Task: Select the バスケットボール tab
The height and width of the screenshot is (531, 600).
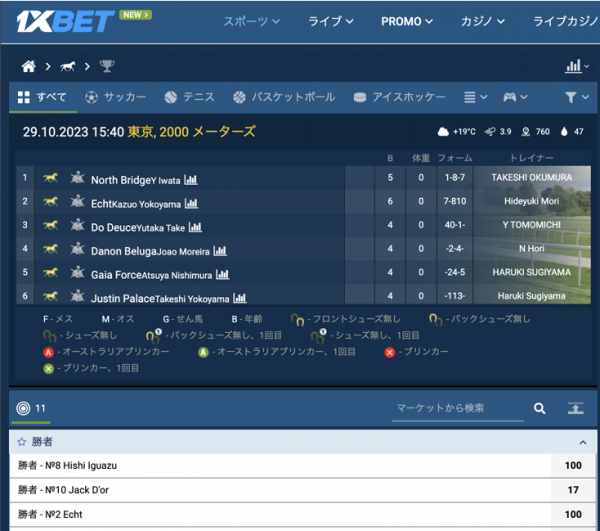Action: (284, 97)
